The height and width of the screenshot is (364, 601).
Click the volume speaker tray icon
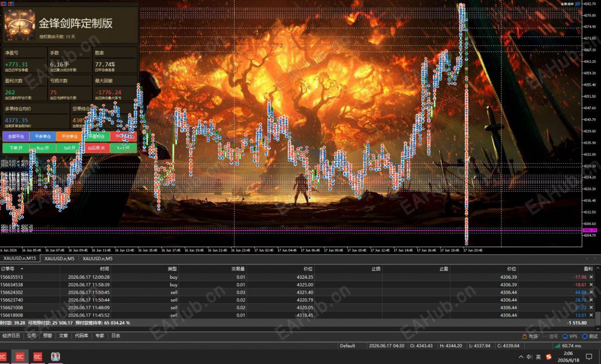coord(530,356)
